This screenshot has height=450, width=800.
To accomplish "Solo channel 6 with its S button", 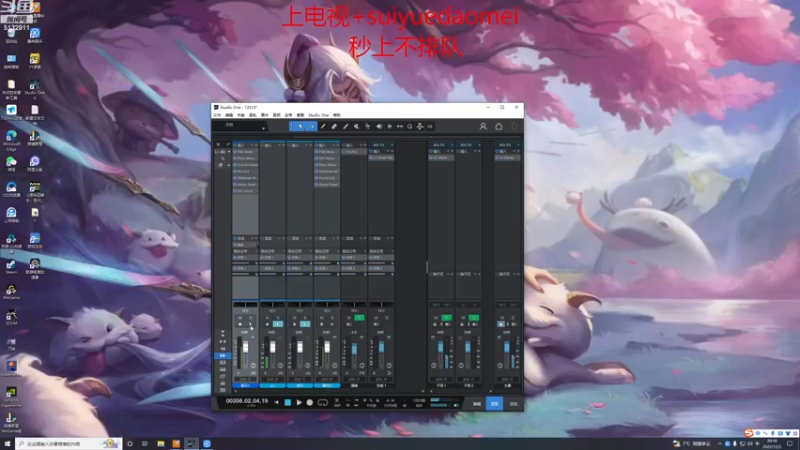I will [387, 318].
